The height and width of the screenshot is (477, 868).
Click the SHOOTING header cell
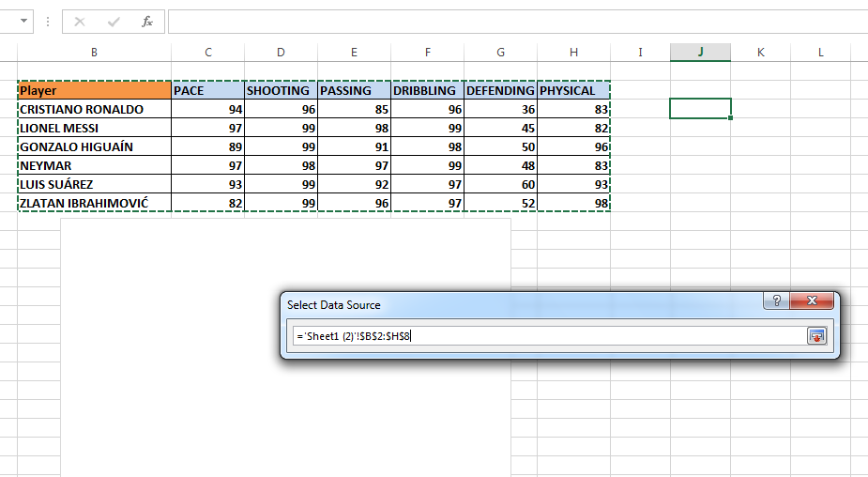point(281,90)
